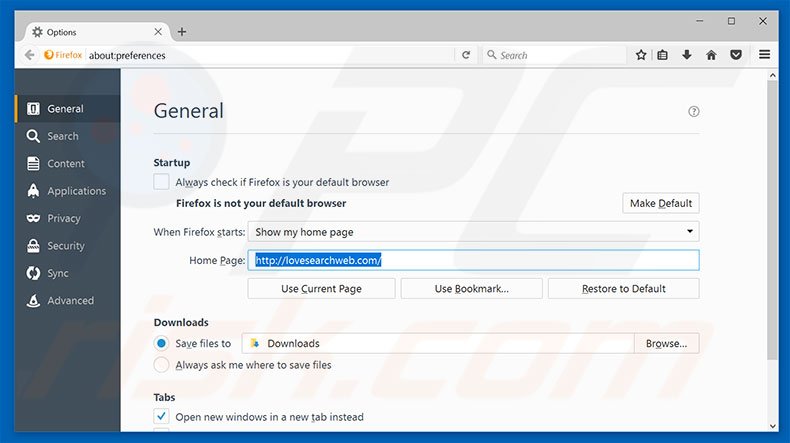Image resolution: width=790 pixels, height=443 pixels.
Task: Toggle Open new windows in new tab checkbox
Action: coord(161,416)
